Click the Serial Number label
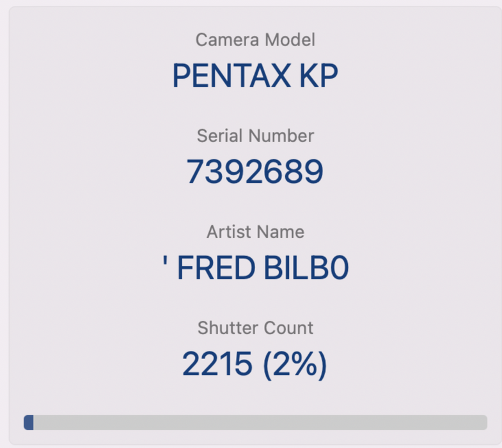 point(255,136)
